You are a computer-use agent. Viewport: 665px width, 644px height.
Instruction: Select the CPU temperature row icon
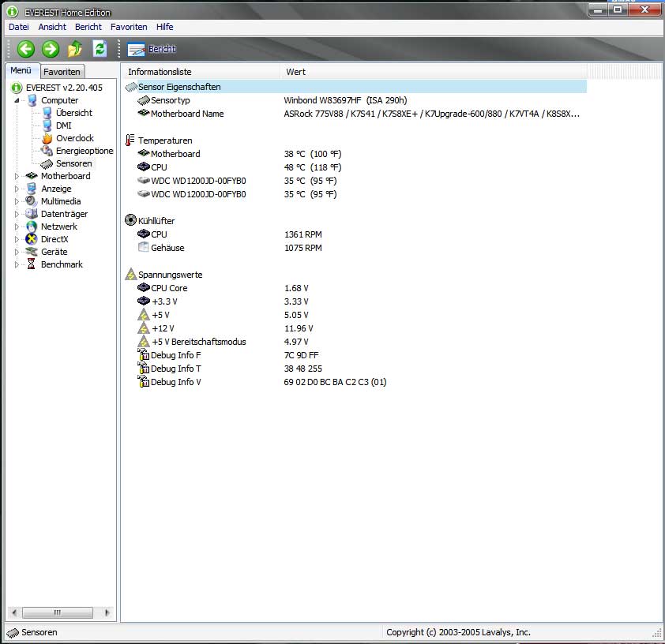(x=144, y=167)
